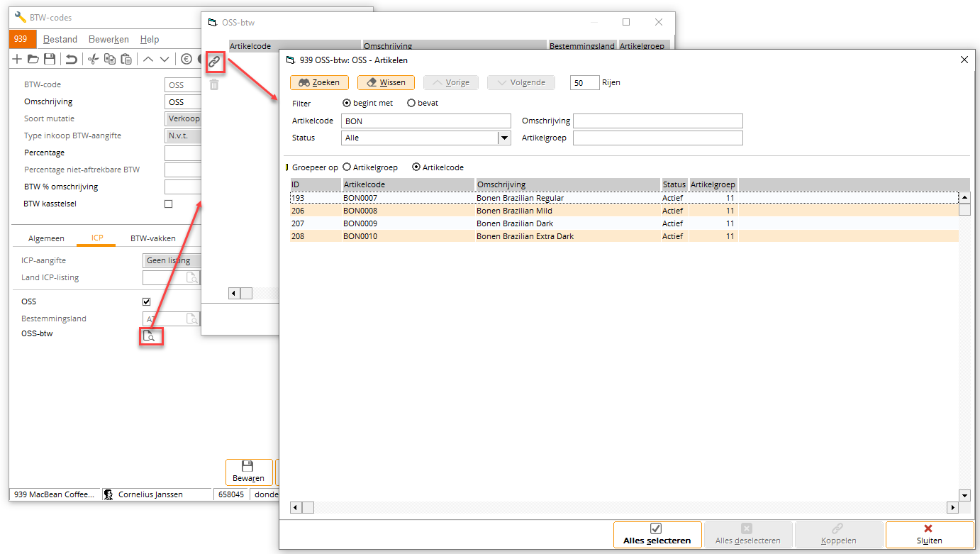Select row BON0010 Bonen Brazilian Extra Dark

(624, 236)
